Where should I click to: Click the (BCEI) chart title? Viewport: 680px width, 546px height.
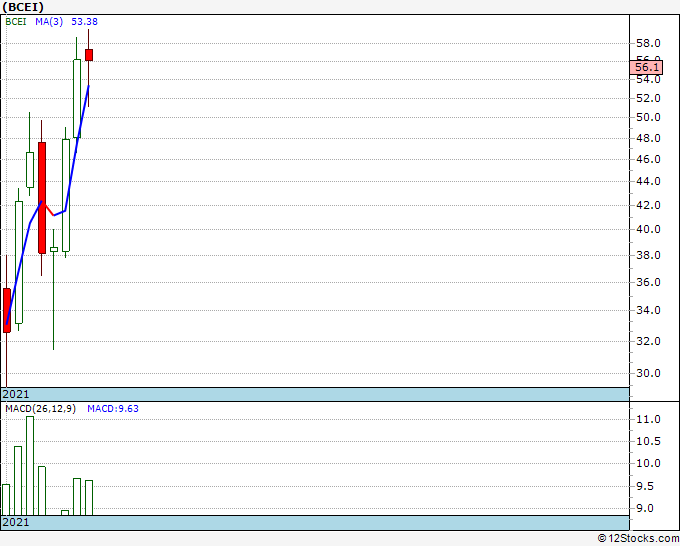click(23, 7)
